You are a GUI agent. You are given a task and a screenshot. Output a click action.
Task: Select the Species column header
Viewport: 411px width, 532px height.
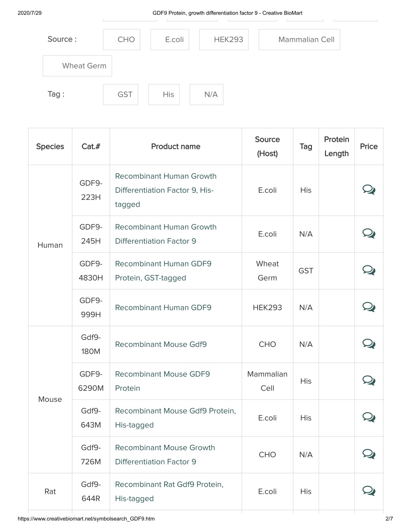pyautogui.click(x=50, y=147)
